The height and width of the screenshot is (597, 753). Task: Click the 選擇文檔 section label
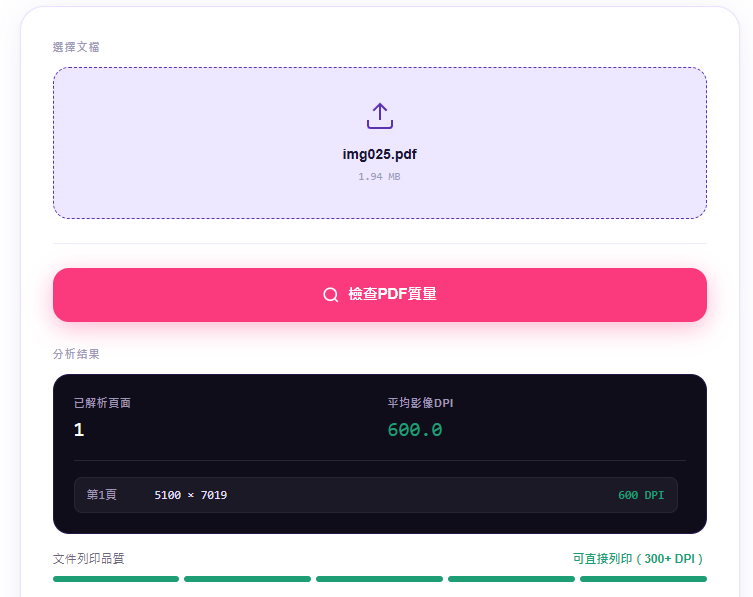click(76, 47)
